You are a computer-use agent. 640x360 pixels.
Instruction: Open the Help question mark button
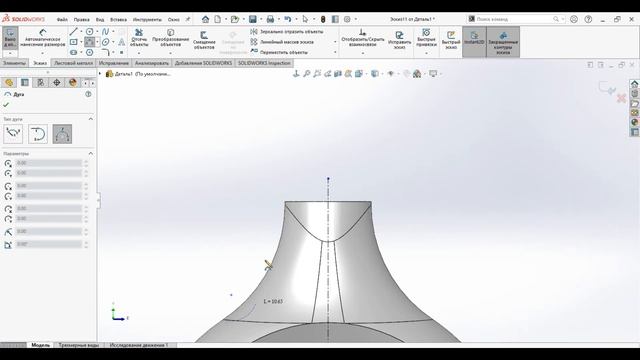coord(588,19)
